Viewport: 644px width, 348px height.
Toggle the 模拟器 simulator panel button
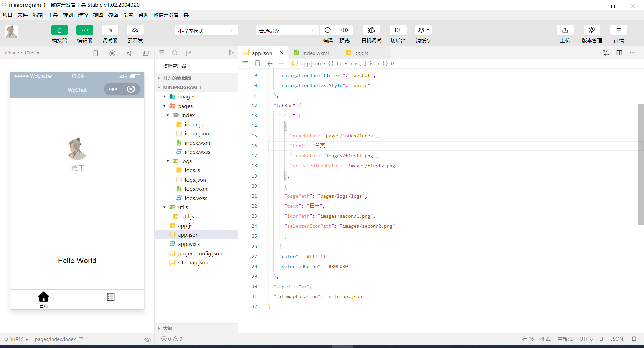pyautogui.click(x=59, y=30)
